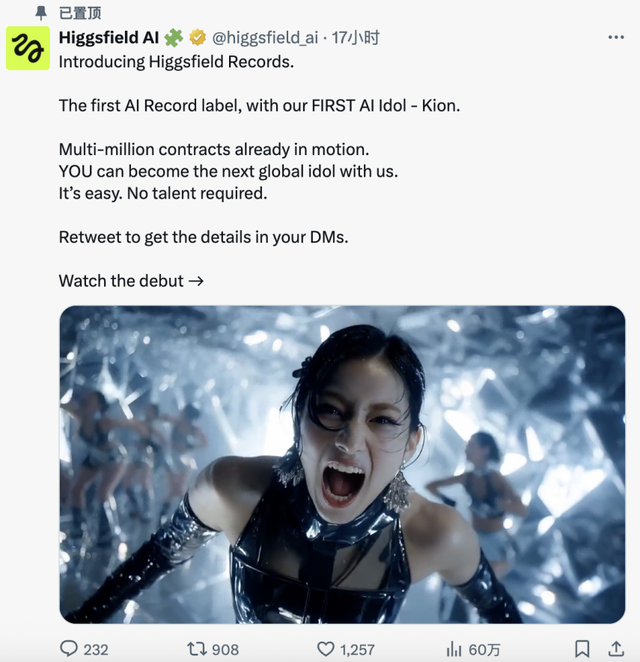The height and width of the screenshot is (662, 640).
Task: Open view analytics bar-chart icon
Action: pyautogui.click(x=454, y=649)
